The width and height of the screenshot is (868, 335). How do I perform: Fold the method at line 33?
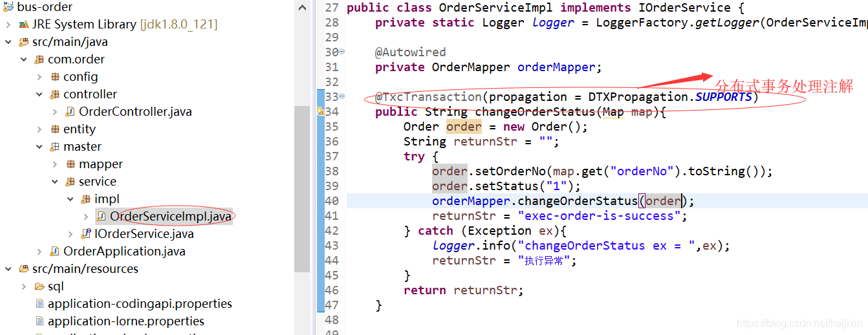[342, 97]
